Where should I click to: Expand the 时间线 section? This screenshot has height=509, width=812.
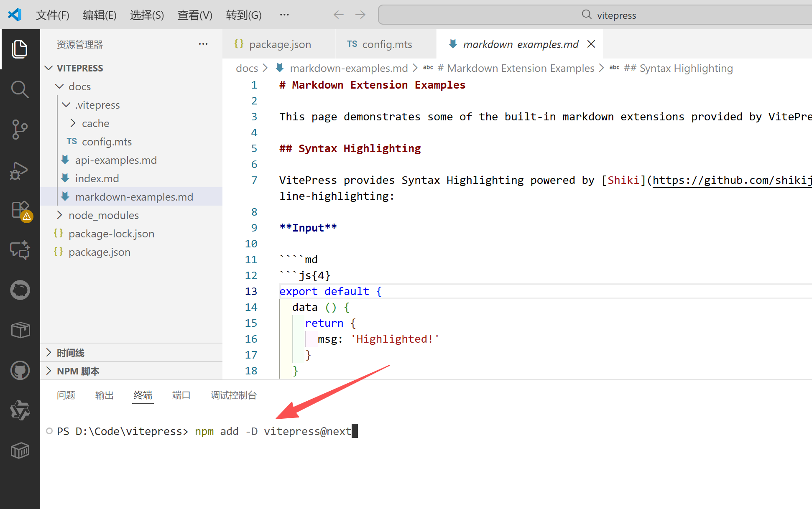70,353
